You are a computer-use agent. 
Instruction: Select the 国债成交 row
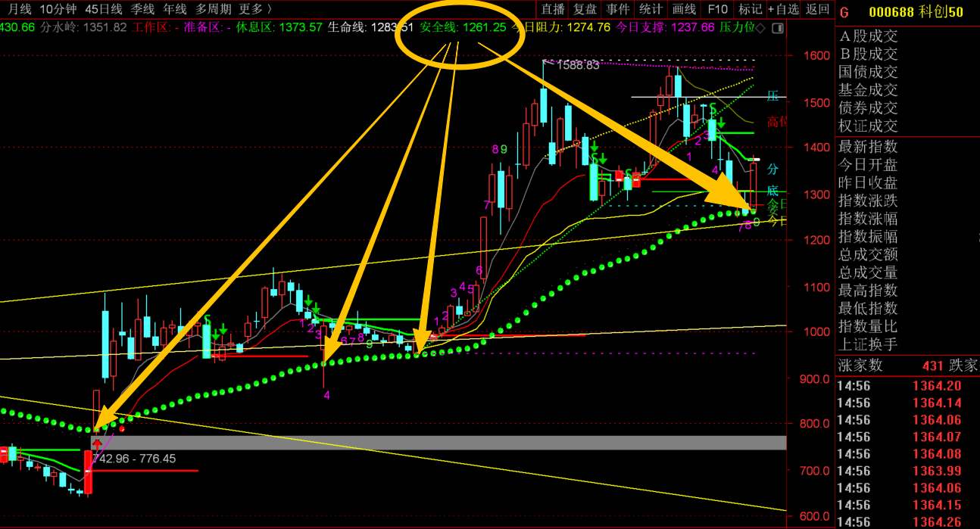coord(868,72)
